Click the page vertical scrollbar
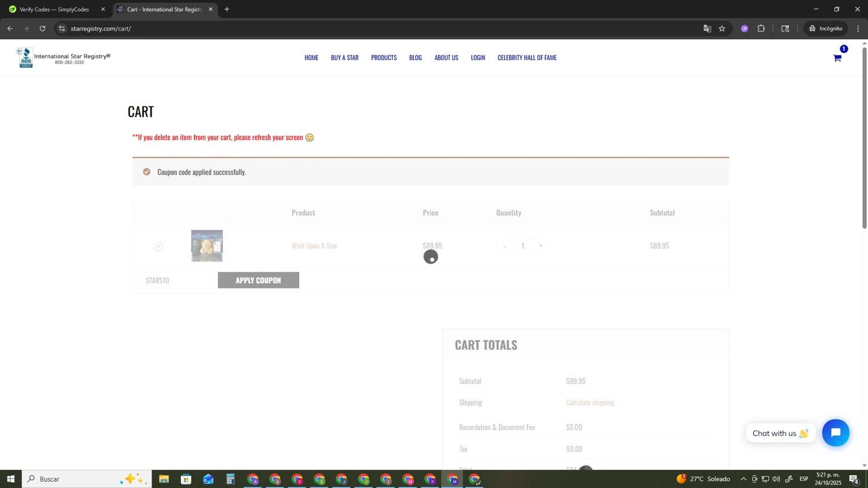Image resolution: width=868 pixels, height=488 pixels. point(865,139)
